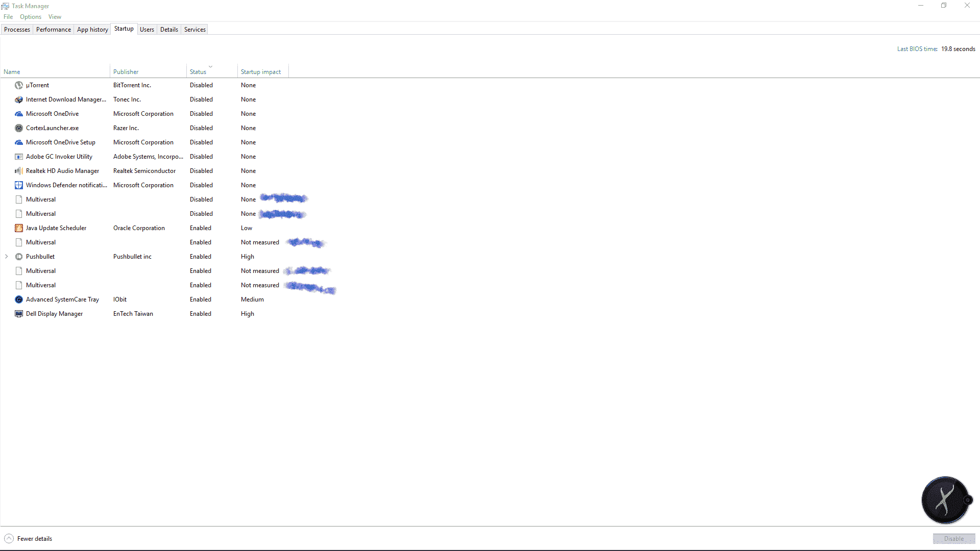Switch to the Processes tab
980x551 pixels.
[x=17, y=30]
